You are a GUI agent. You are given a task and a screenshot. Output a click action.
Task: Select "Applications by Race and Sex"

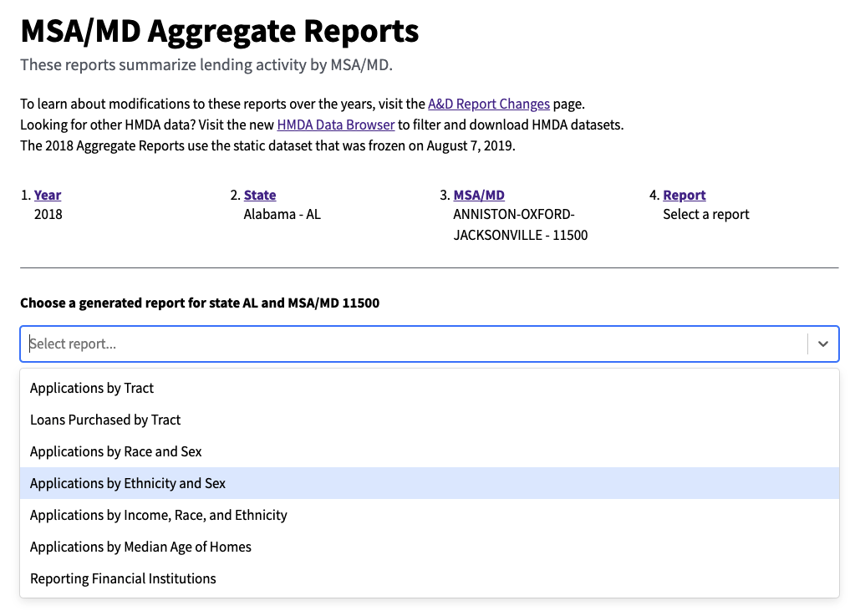pyautogui.click(x=114, y=451)
